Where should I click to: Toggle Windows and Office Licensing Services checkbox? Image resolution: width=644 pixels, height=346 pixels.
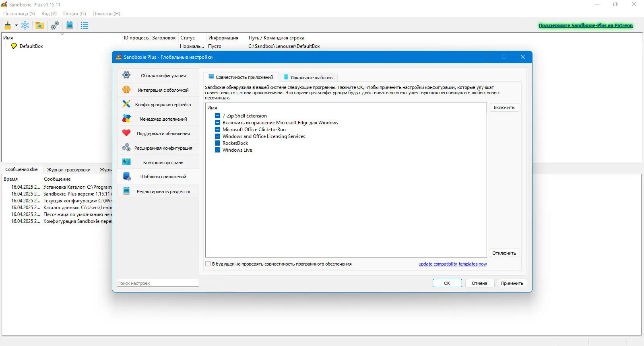pos(217,136)
